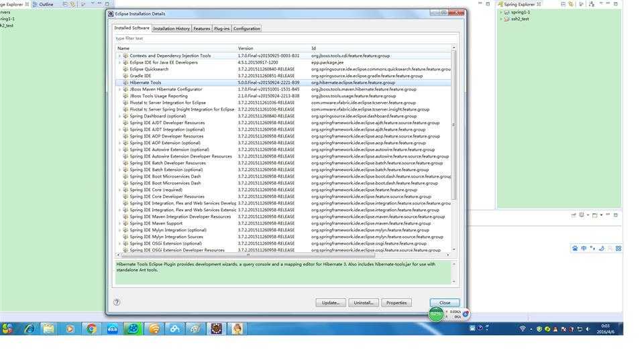Select the Installed Software tab

(132, 28)
